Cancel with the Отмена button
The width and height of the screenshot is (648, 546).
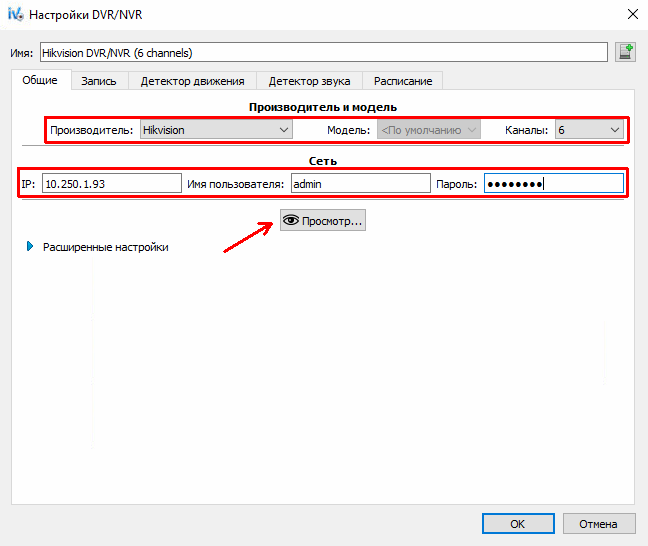point(599,524)
